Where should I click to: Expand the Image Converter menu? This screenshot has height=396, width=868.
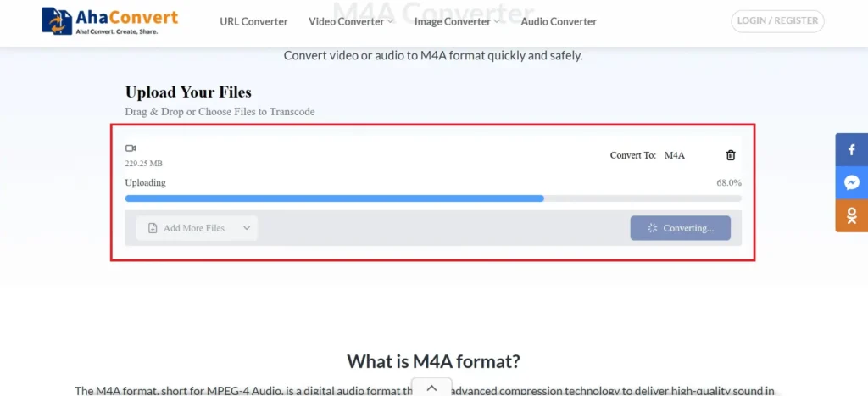pyautogui.click(x=457, y=21)
